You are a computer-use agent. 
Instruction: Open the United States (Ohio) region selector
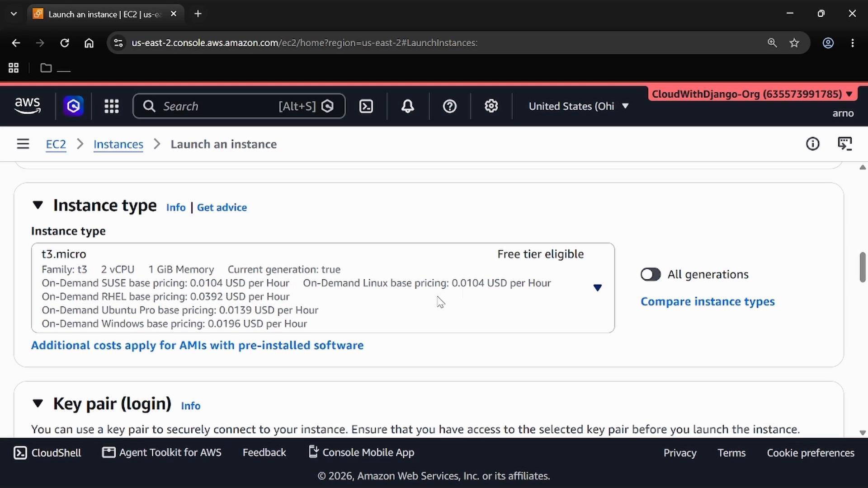point(579,106)
